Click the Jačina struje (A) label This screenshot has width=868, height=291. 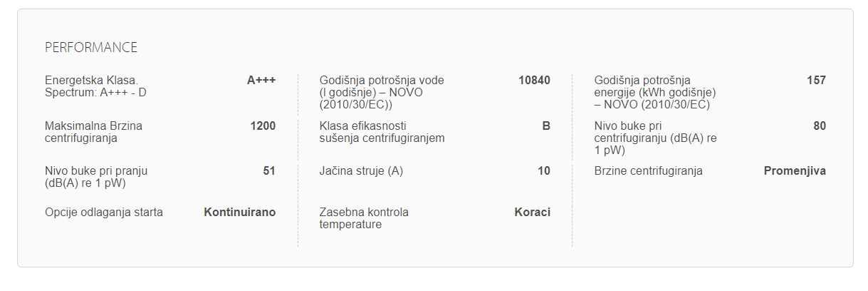coord(361,171)
